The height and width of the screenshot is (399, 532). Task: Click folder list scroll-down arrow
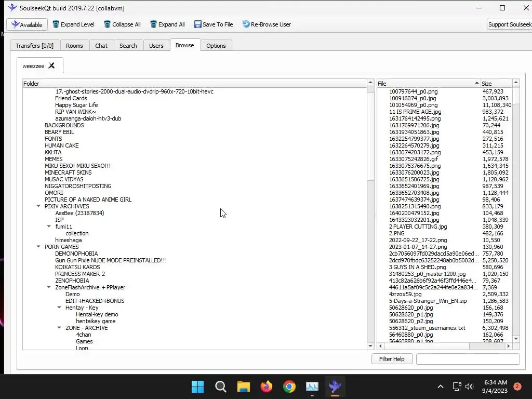click(370, 345)
